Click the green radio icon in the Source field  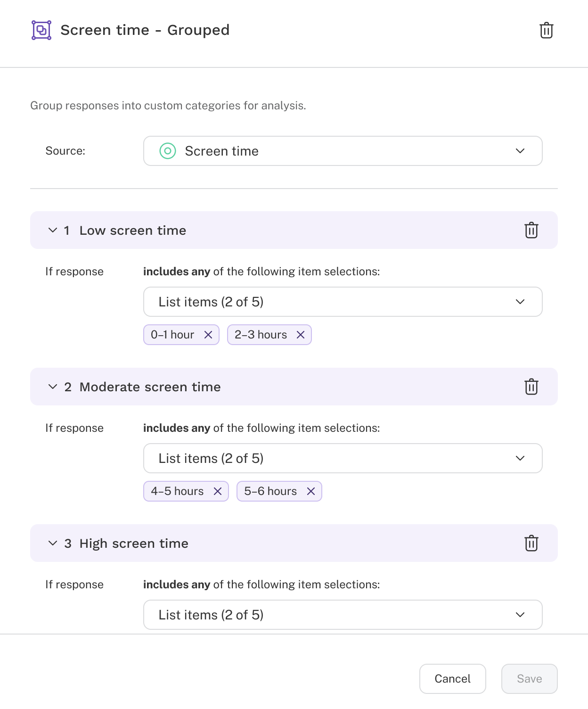(x=168, y=151)
